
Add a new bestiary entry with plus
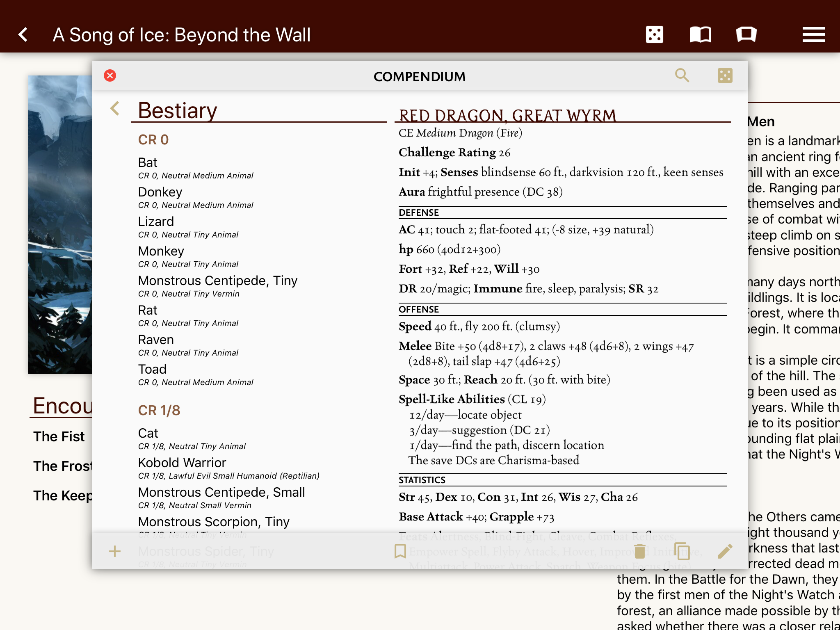tap(115, 551)
